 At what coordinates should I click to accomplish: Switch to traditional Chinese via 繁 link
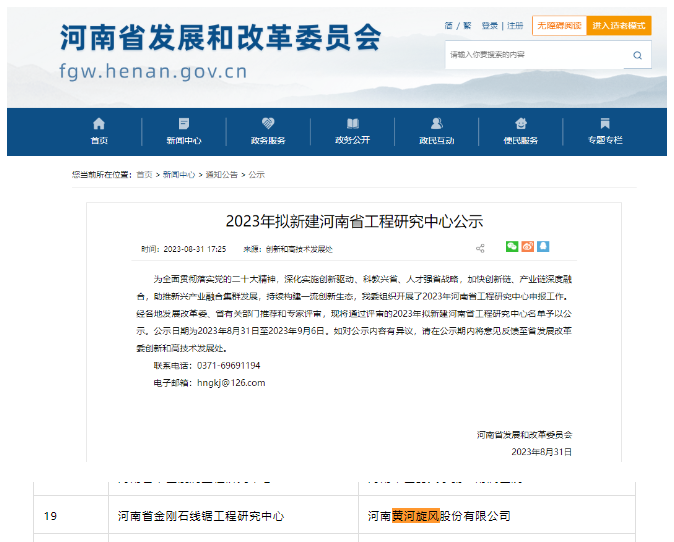[x=467, y=26]
